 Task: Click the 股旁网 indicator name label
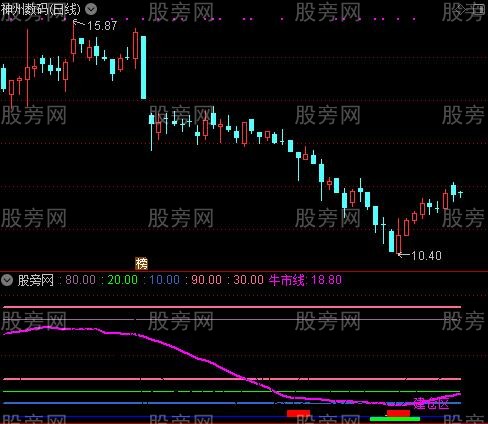point(36,280)
